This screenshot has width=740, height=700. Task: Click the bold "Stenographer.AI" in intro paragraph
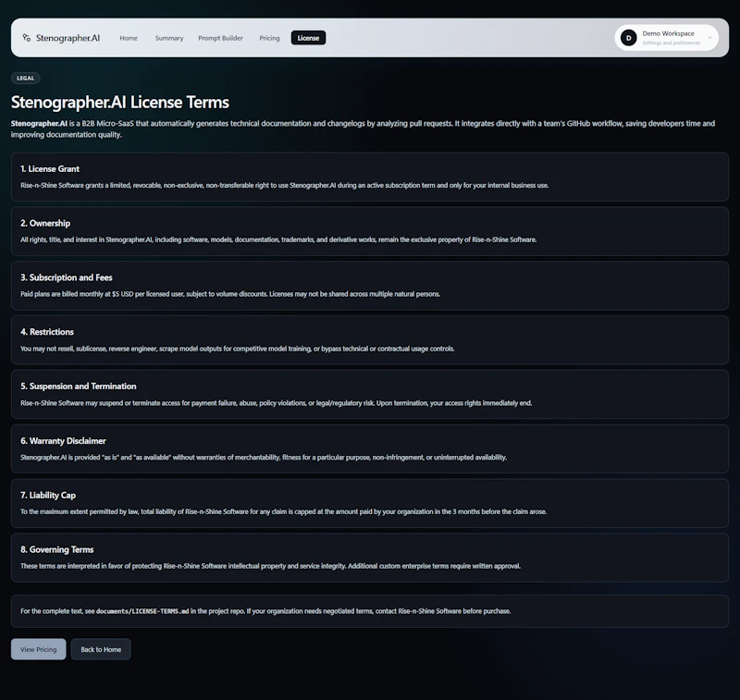(39, 124)
